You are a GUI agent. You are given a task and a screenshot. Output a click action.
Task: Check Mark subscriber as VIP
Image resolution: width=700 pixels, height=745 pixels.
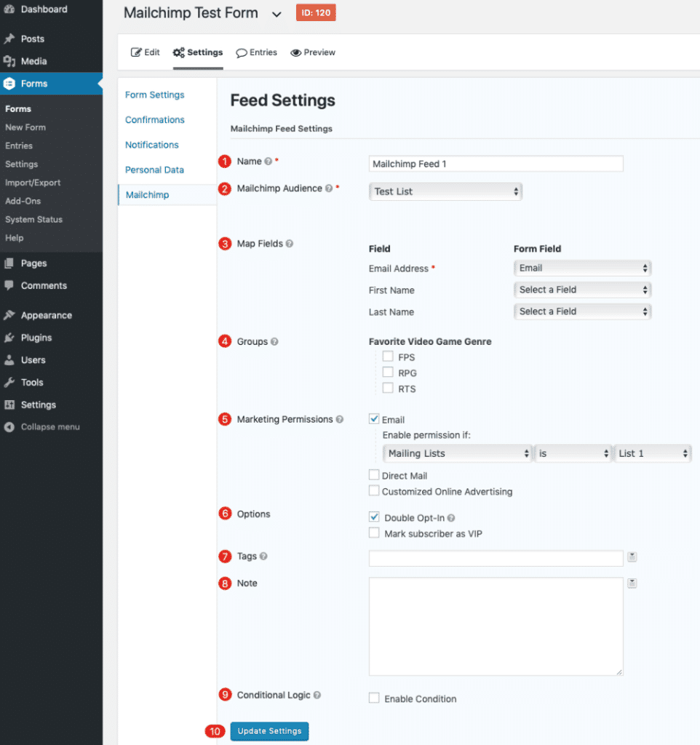(374, 533)
